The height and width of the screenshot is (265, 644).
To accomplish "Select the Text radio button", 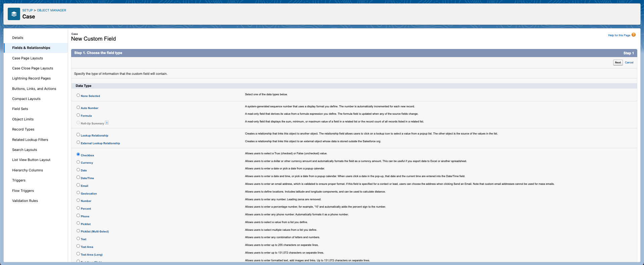I will [78, 238].
